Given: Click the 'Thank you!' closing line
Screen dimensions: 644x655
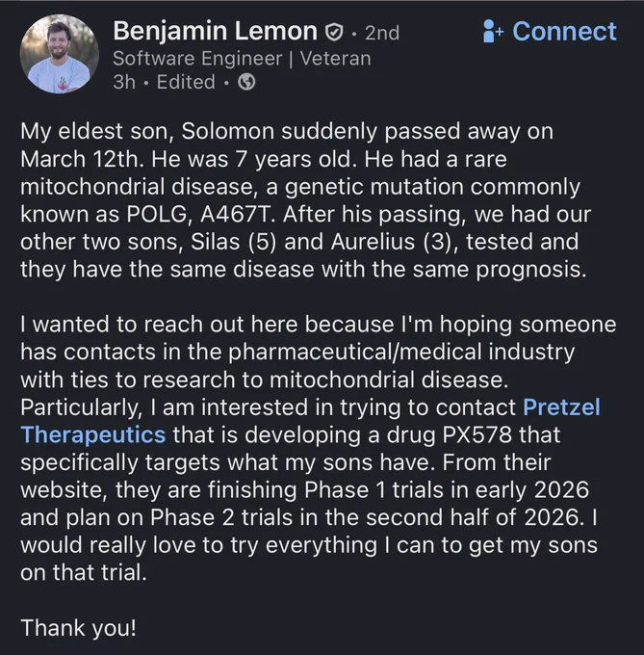Looking at the screenshot, I should [79, 628].
